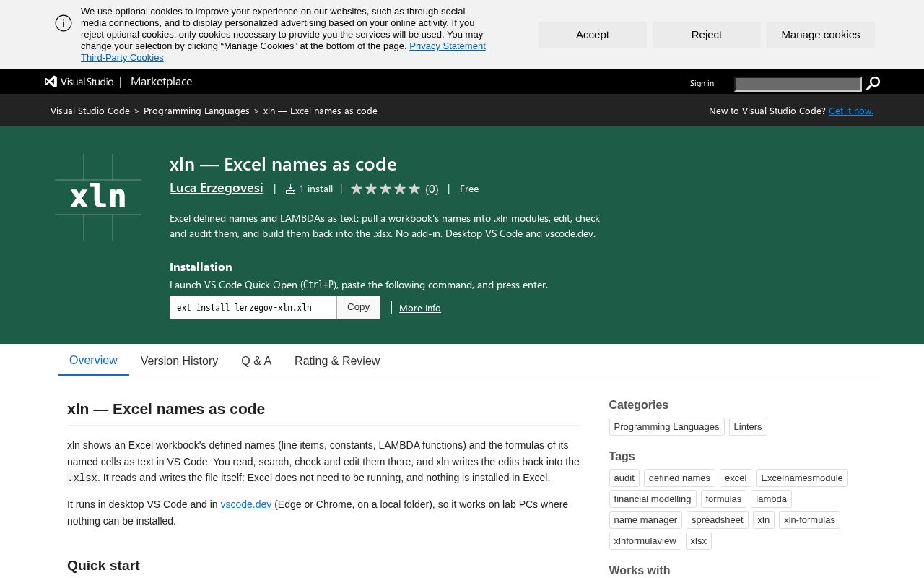Click the cookie notice info icon
Viewport: 924px width, 578px height.
pos(64,23)
